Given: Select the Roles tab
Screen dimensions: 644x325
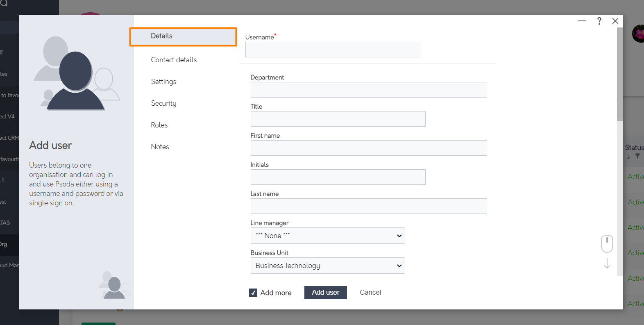Looking at the screenshot, I should coord(159,125).
